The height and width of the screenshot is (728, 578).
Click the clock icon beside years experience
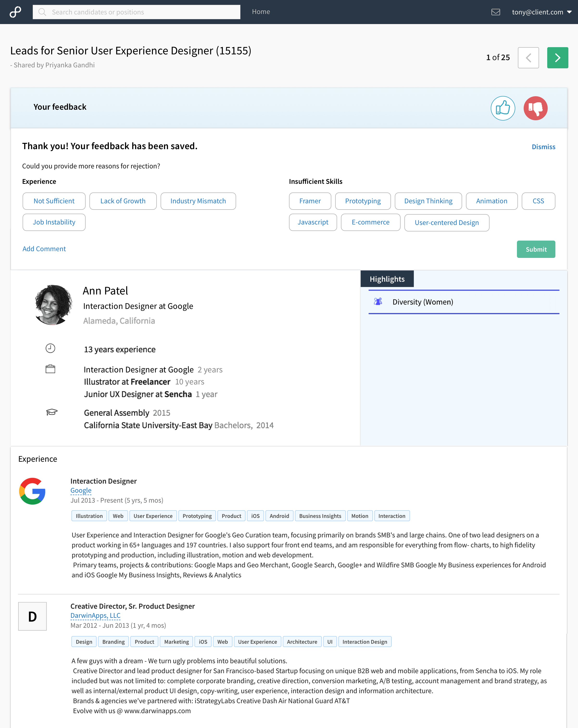[50, 348]
